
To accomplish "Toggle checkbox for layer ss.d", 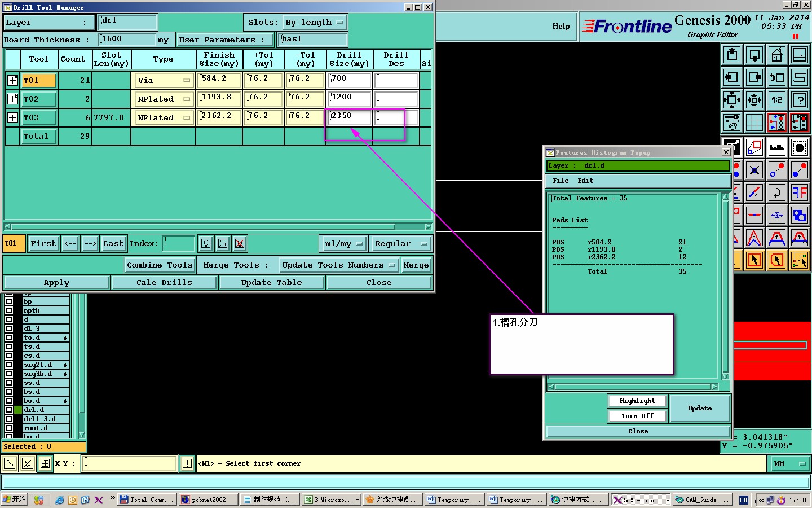I will coord(9,383).
